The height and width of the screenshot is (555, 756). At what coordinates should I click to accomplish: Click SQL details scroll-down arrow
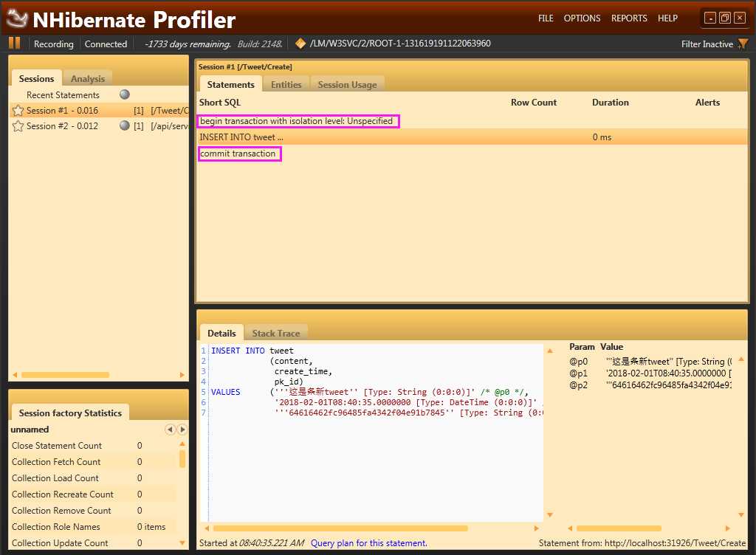tap(549, 515)
